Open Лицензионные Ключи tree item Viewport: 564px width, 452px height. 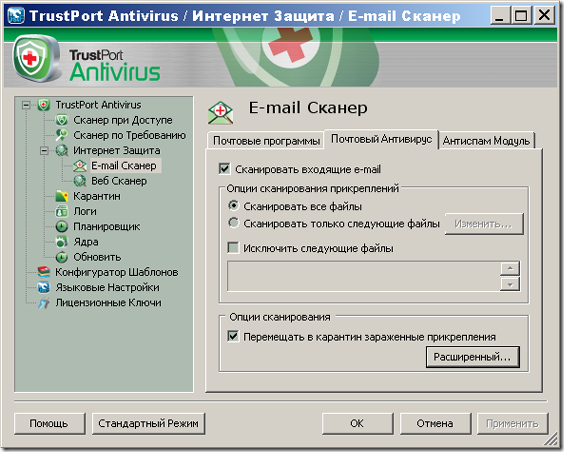[108, 303]
